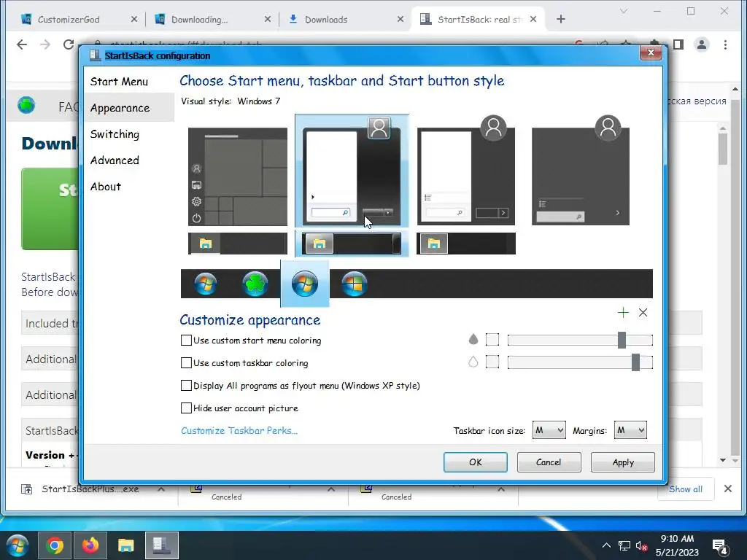This screenshot has height=560, width=747.
Task: Add a custom start button with plus icon
Action: 623,312
